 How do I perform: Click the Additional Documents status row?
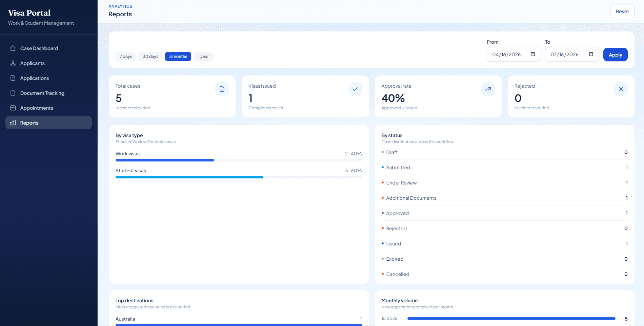[504, 198]
